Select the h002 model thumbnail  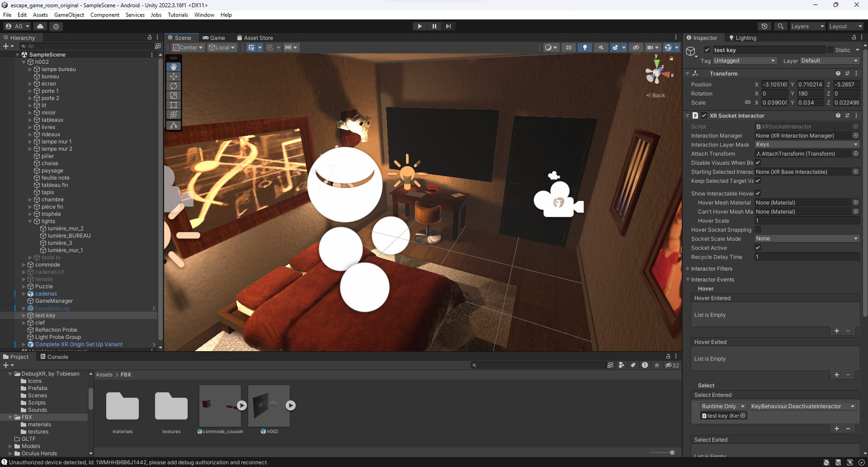point(269,406)
